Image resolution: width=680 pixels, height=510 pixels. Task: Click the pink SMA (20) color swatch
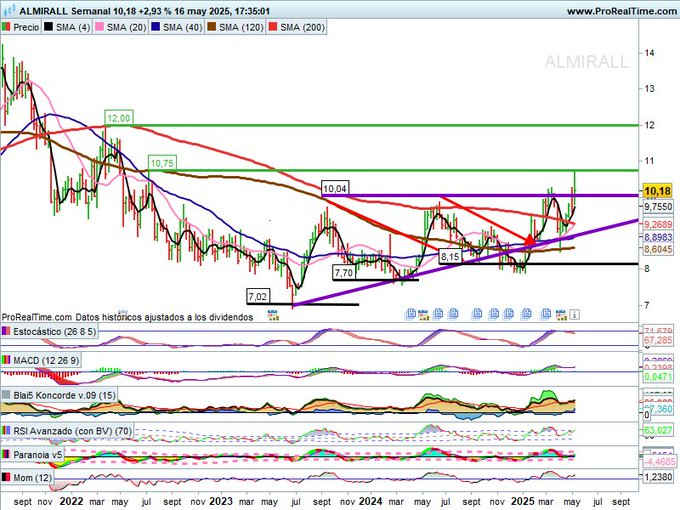point(100,27)
